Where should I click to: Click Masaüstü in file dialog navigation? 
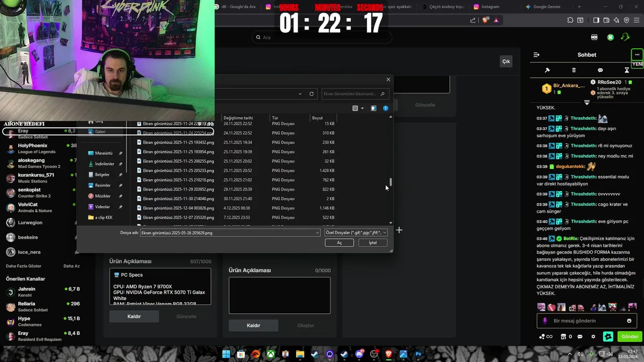pos(104,153)
